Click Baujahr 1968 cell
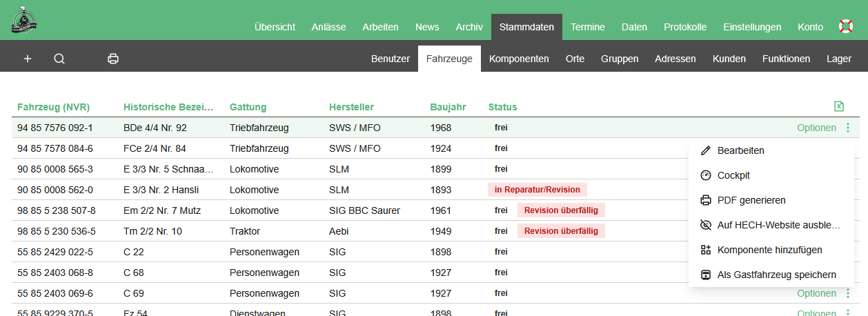 tap(441, 128)
